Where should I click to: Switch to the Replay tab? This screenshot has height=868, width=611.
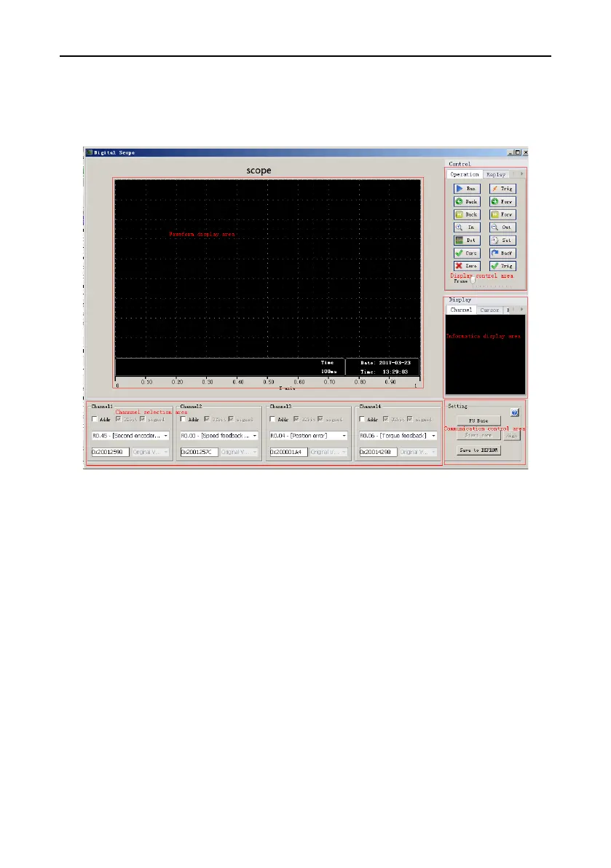pyautogui.click(x=496, y=174)
